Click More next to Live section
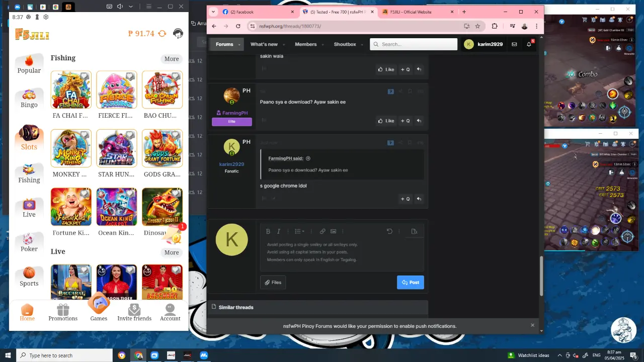This screenshot has width=644, height=362. tap(172, 252)
